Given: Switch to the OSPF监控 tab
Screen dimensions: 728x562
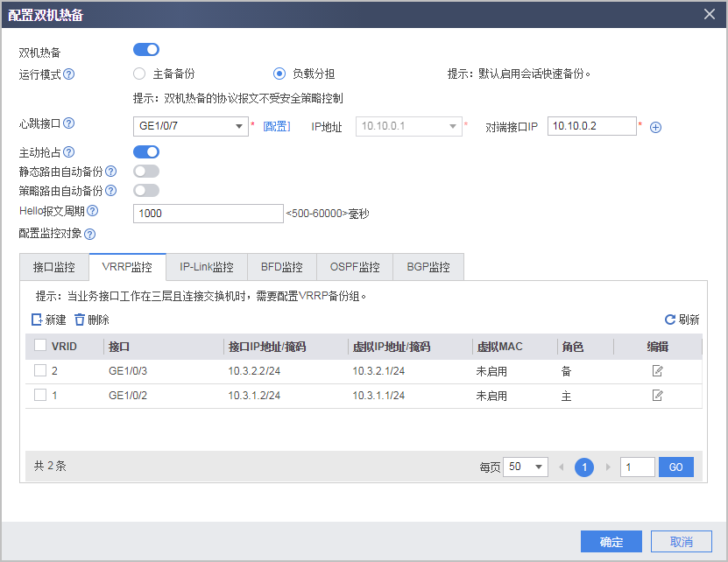Looking at the screenshot, I should (x=355, y=267).
